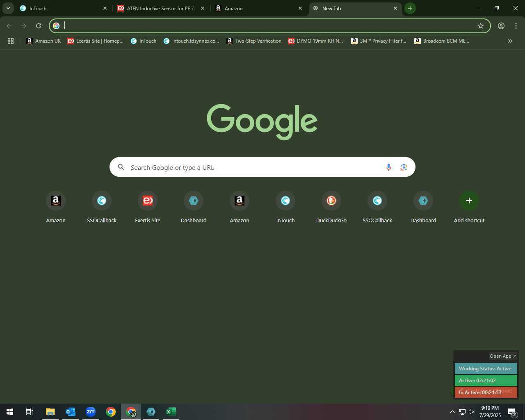Open the InTouch bookmark
The width and height of the screenshot is (525, 420).
point(144,41)
